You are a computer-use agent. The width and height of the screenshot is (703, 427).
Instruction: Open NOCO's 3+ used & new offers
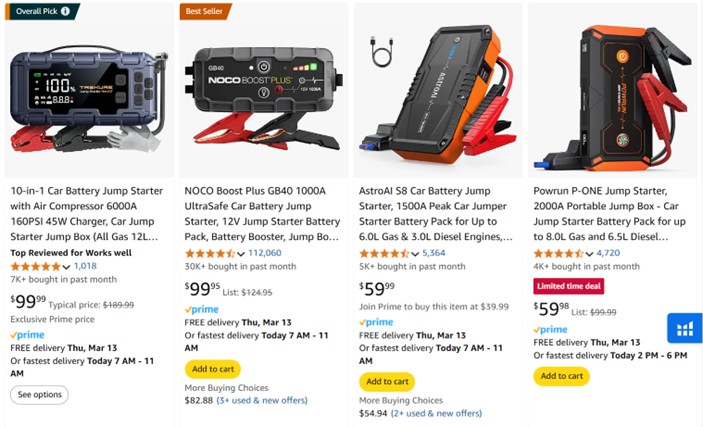[262, 400]
